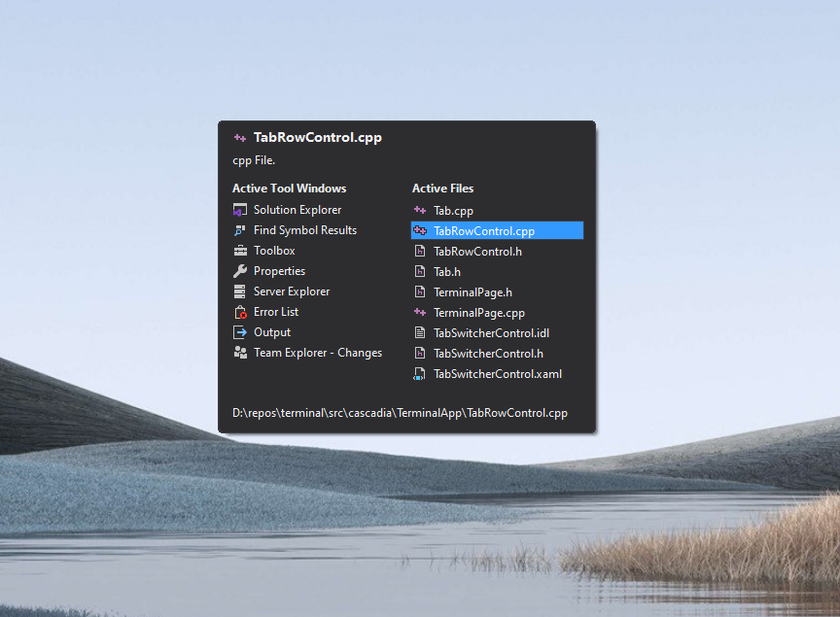The height and width of the screenshot is (617, 840).
Task: Switch to Tab.h header file
Action: 447,272
